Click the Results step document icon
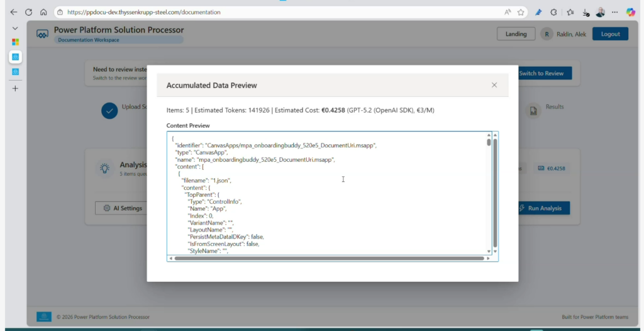 pos(533,111)
